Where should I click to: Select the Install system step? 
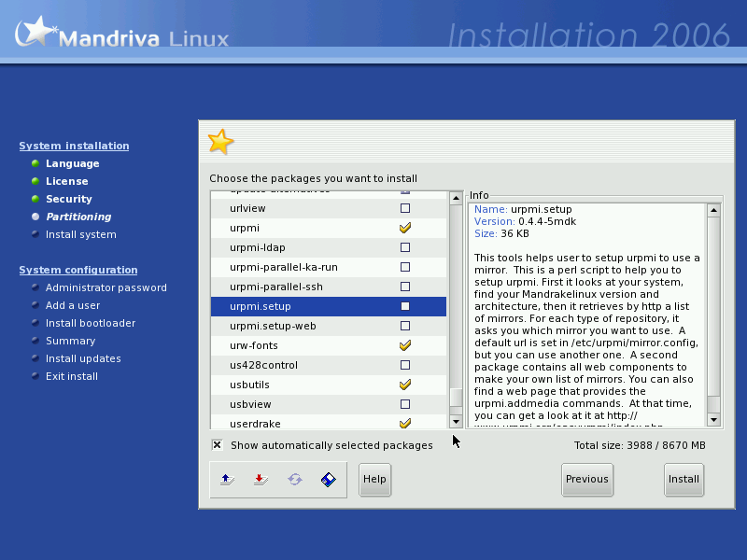point(81,234)
